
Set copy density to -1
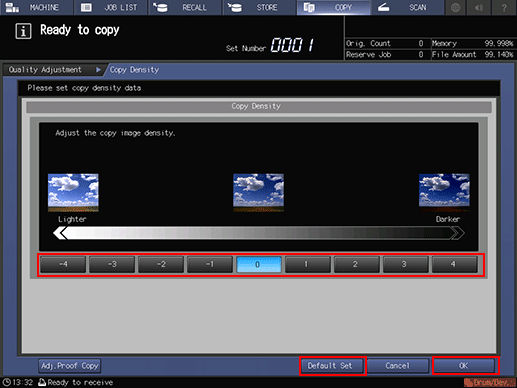[x=210, y=264]
